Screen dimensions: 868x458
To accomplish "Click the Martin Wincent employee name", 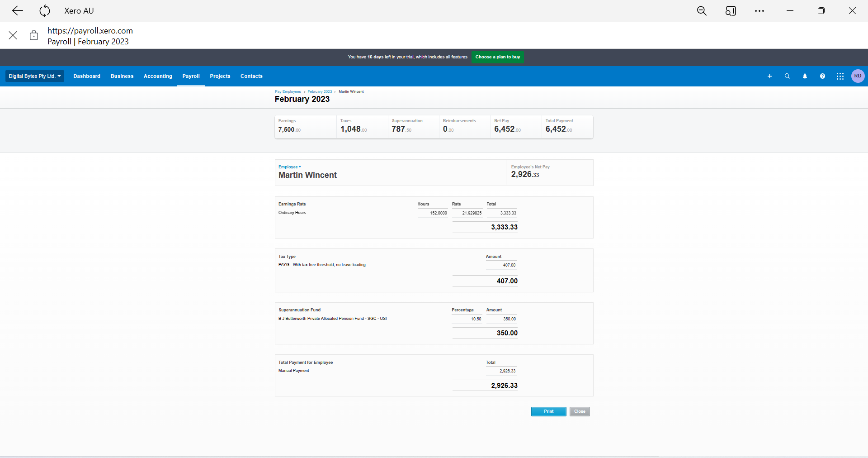I will (307, 175).
